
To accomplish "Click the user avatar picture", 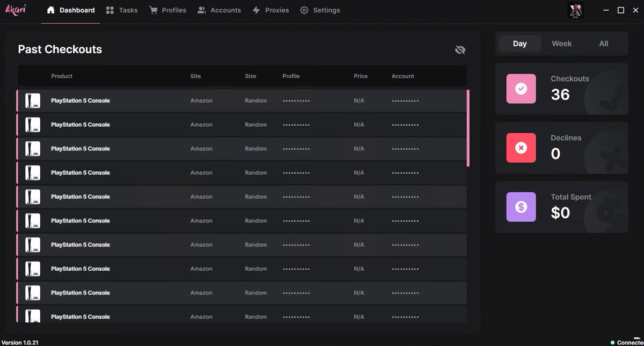I will click(575, 10).
